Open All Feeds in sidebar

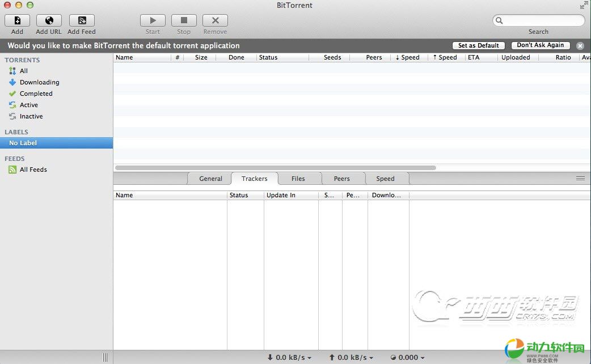(x=33, y=170)
